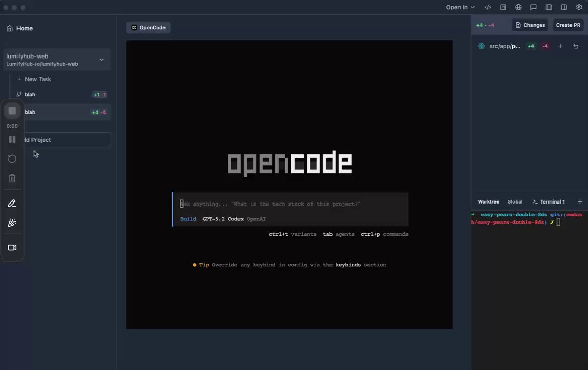Open the blah task with +1 -1

point(62,95)
